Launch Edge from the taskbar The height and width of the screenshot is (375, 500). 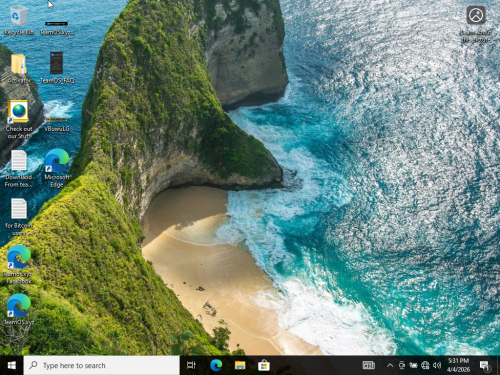pyautogui.click(x=216, y=365)
